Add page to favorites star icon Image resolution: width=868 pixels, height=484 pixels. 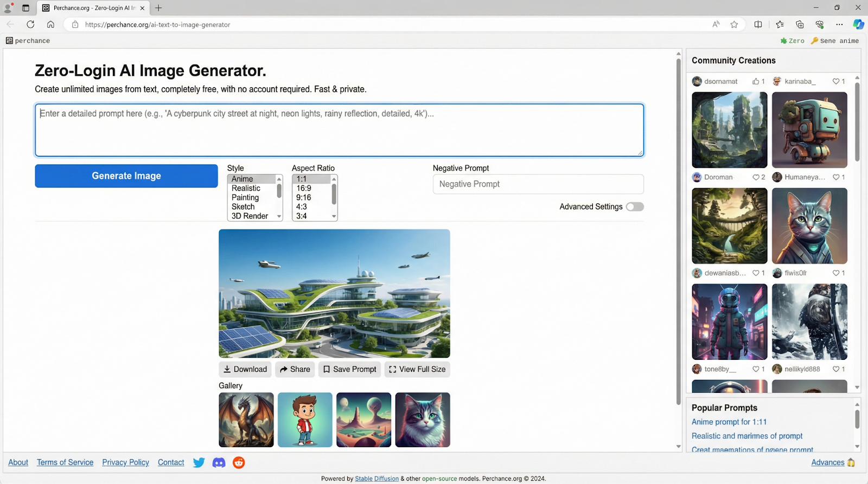click(734, 24)
